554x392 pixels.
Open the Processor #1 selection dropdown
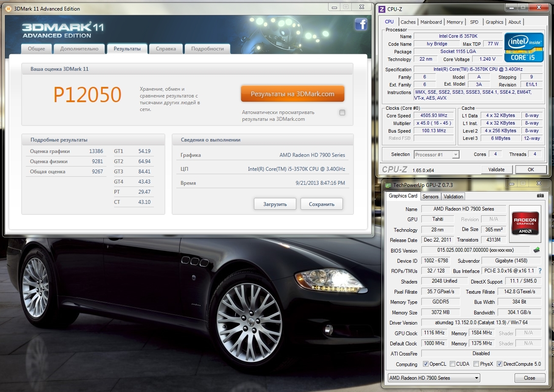(x=437, y=155)
